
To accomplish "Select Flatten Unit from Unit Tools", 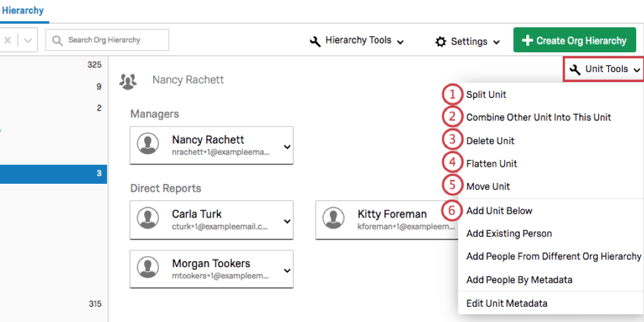I will [491, 163].
